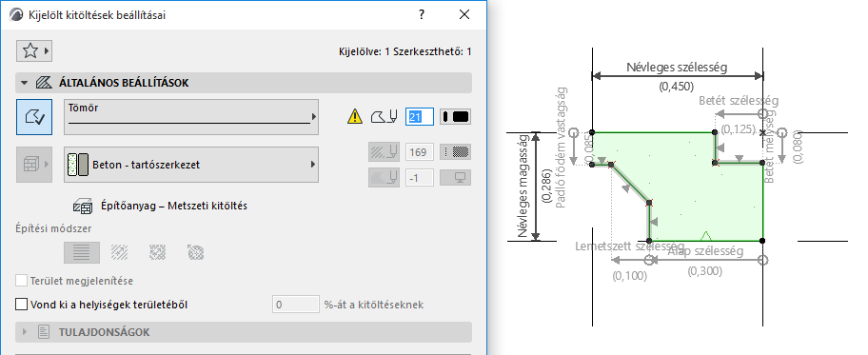Select the second construction method icon
This screenshot has height=355, width=868.
click(x=120, y=252)
